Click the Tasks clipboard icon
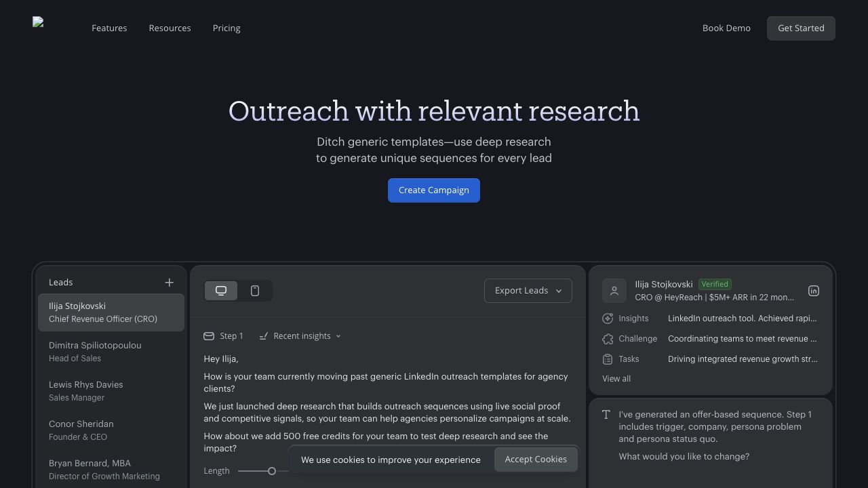Viewport: 868px width, 488px height. (x=608, y=359)
